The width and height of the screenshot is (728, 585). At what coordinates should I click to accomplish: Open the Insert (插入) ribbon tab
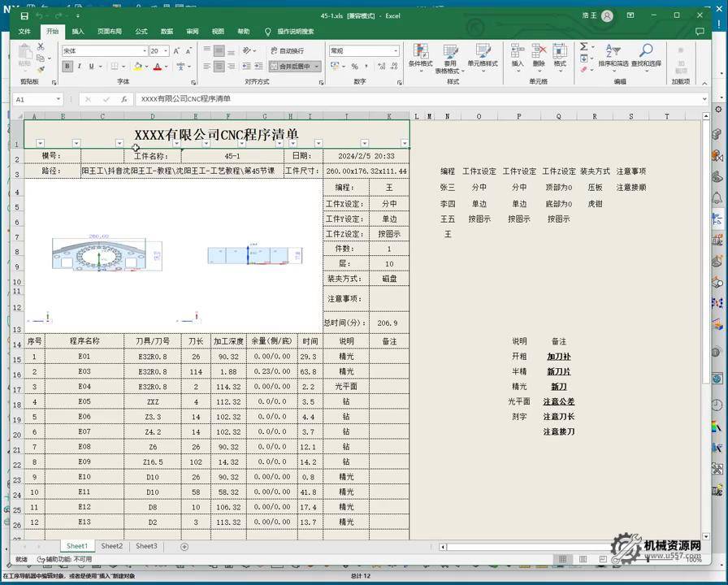(78, 32)
